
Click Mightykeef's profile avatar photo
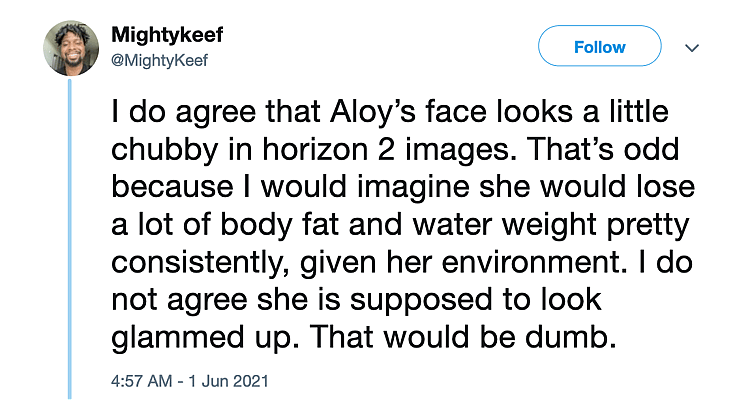click(x=69, y=49)
